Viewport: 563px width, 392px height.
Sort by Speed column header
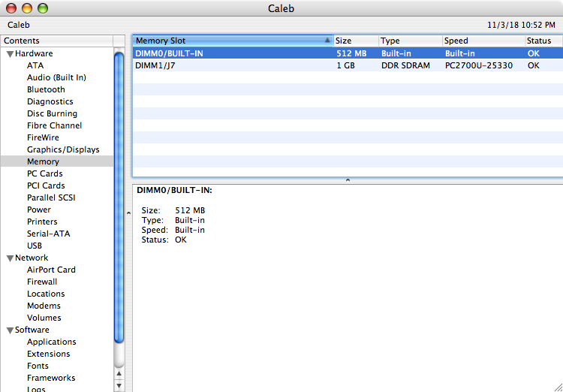coord(483,41)
